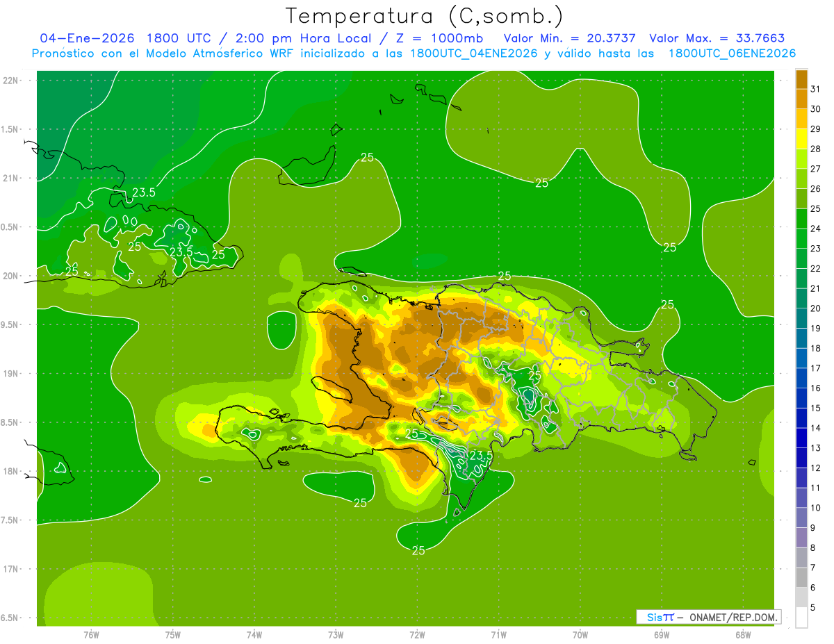Click the "71W" longitude axis label
Image resolution: width=834 pixels, height=644 pixels.
(x=498, y=635)
